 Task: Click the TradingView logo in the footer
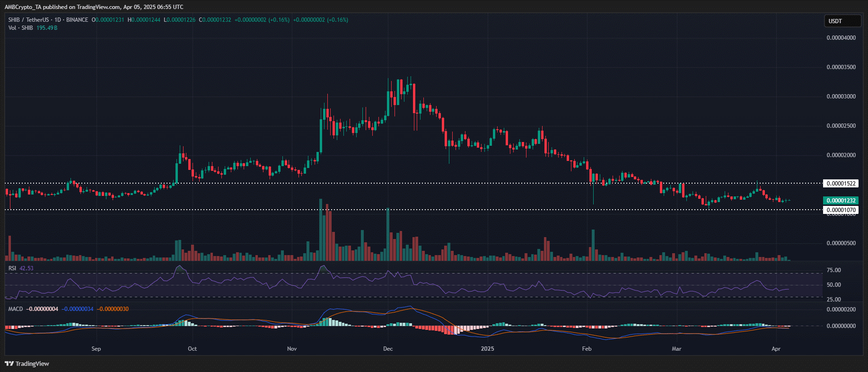click(x=27, y=363)
